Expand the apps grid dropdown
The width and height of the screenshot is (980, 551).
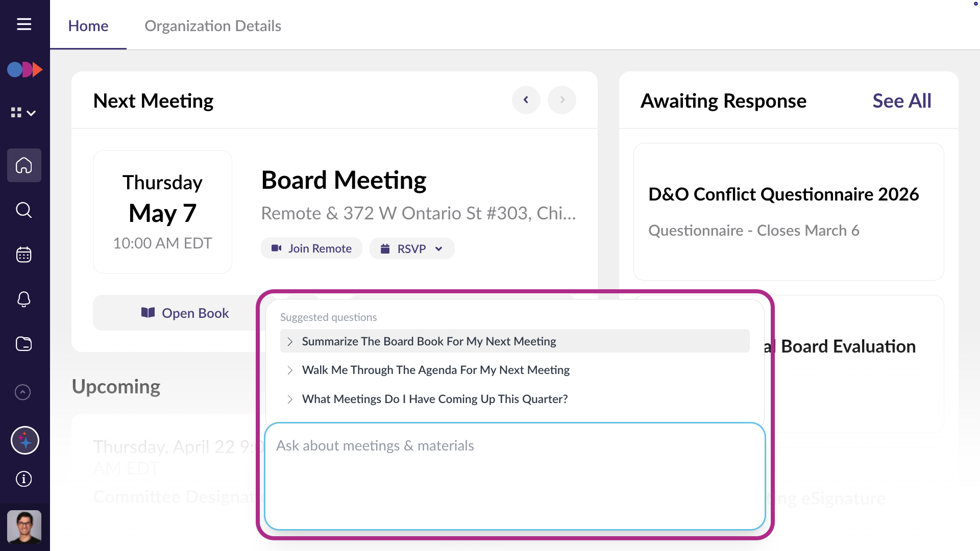coord(23,113)
